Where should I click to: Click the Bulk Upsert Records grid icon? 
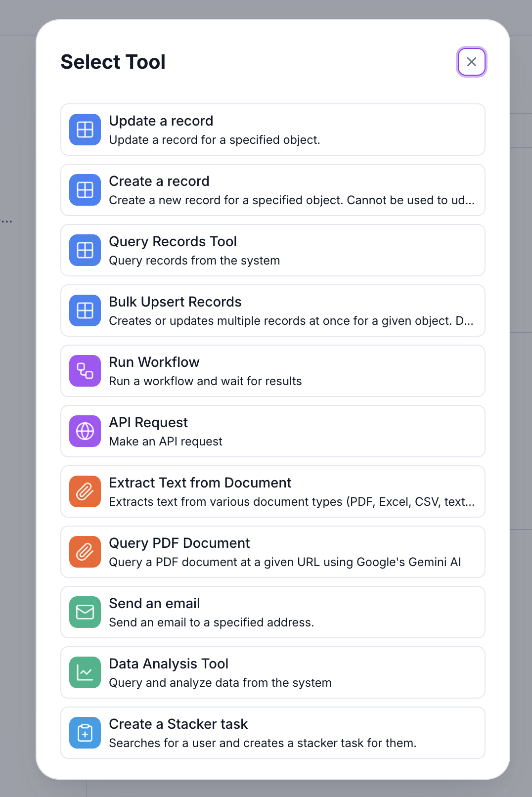pos(85,310)
